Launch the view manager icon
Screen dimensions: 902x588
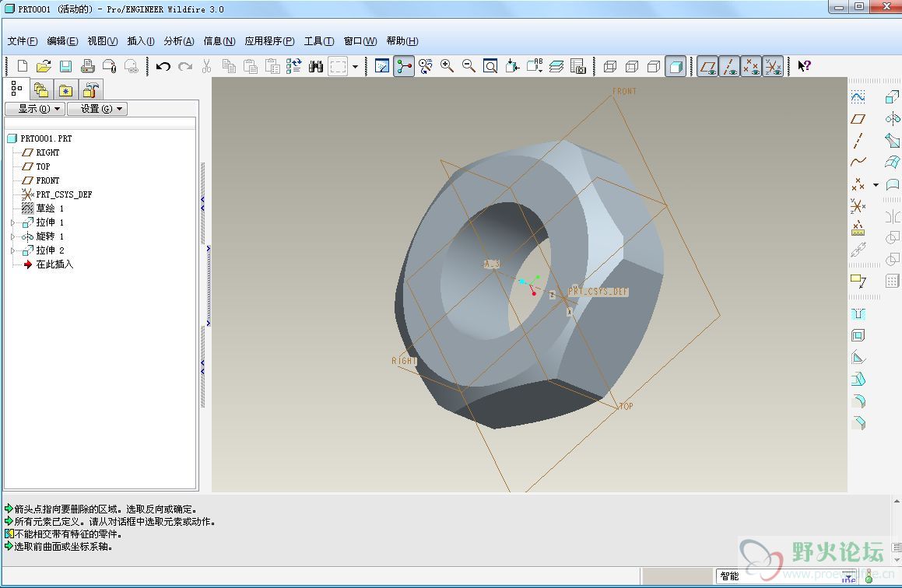(x=578, y=66)
